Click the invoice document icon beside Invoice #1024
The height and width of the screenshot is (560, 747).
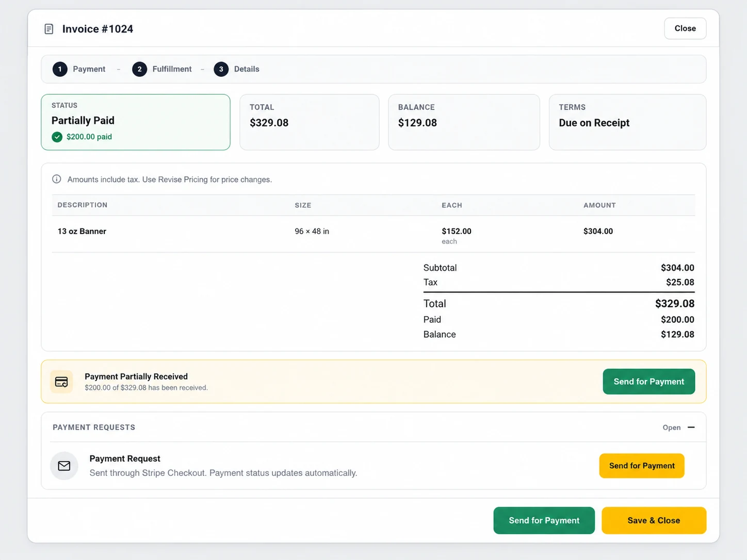click(x=49, y=29)
